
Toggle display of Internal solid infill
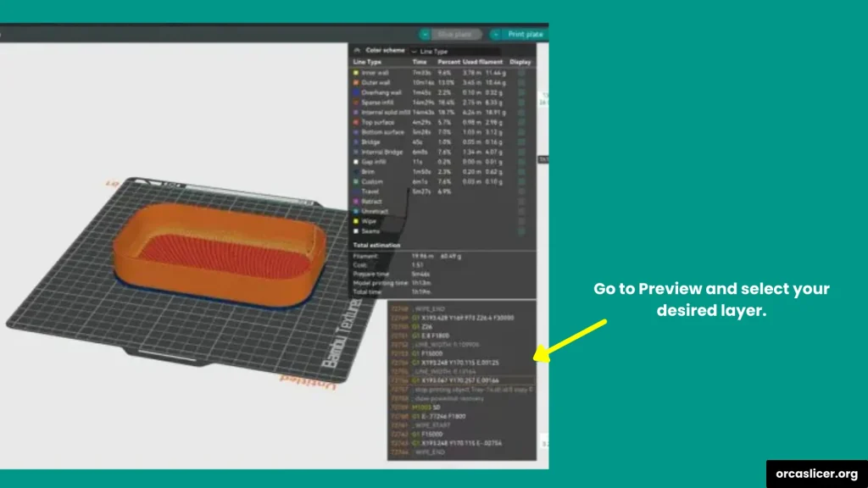pyautogui.click(x=521, y=113)
